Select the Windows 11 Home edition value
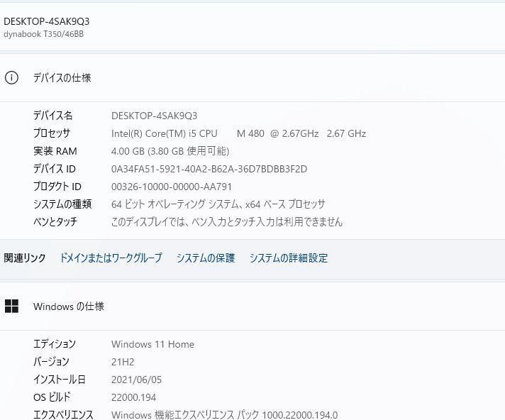Viewport: 505px width, 420px height. (153, 344)
